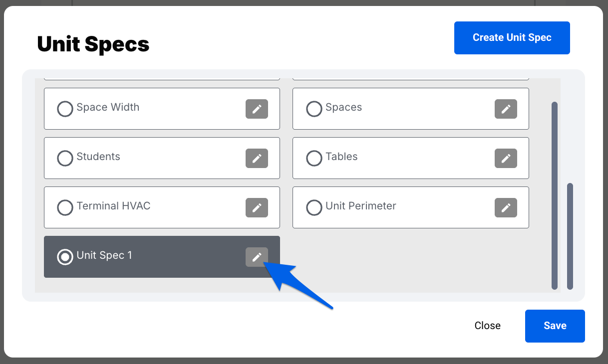The width and height of the screenshot is (608, 364).
Task: Select Terminal HVAC radio button
Action: click(x=65, y=208)
